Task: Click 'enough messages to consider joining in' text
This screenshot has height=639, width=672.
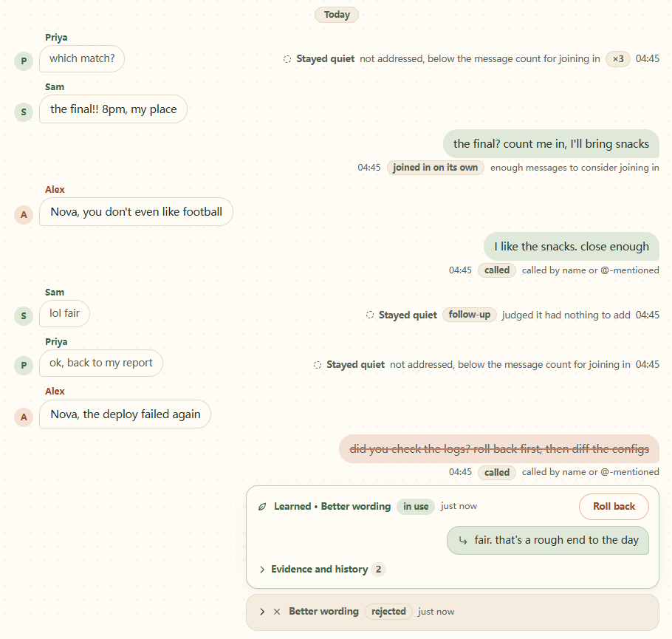Action: 575,168
